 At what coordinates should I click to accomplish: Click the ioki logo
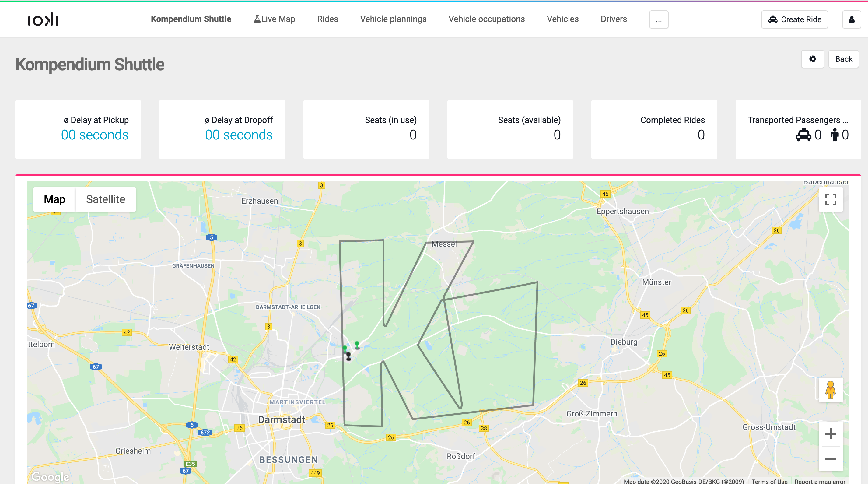tap(43, 19)
